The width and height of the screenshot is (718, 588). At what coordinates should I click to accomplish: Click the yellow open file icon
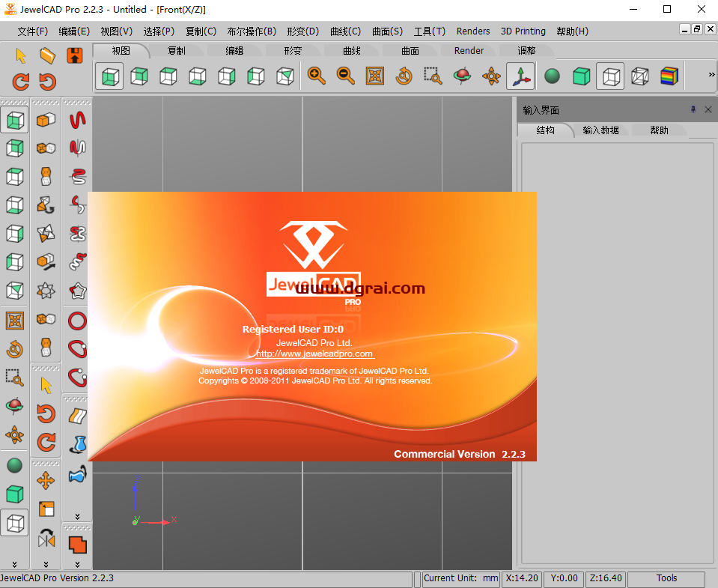[x=48, y=55]
